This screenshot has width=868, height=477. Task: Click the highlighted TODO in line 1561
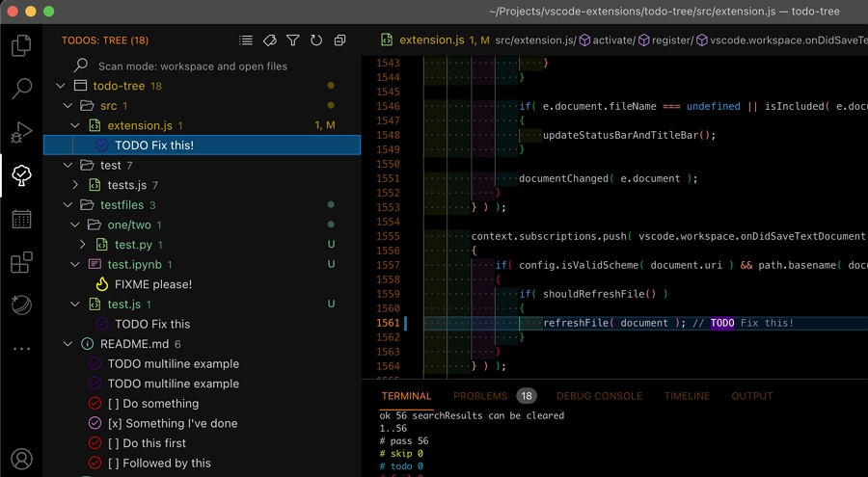pyautogui.click(x=721, y=323)
